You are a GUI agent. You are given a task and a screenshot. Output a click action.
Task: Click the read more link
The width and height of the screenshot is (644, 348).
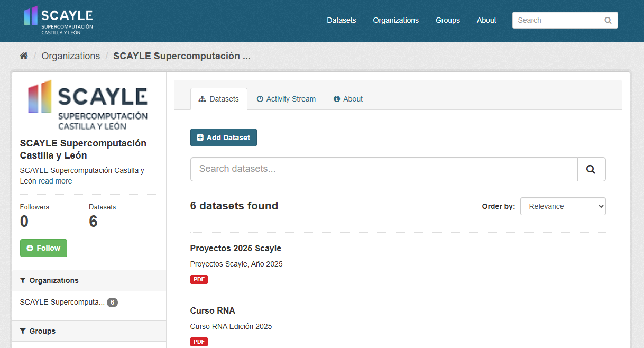[x=55, y=181]
